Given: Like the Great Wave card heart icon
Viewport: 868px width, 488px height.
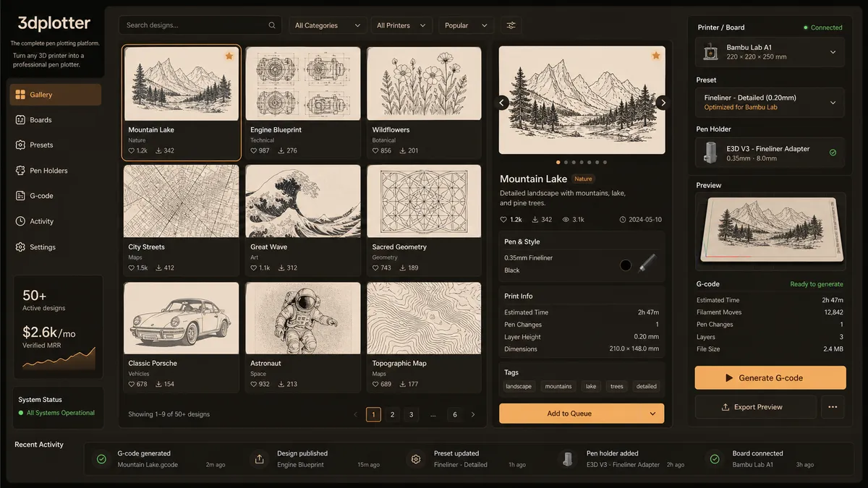Looking at the screenshot, I should [254, 267].
